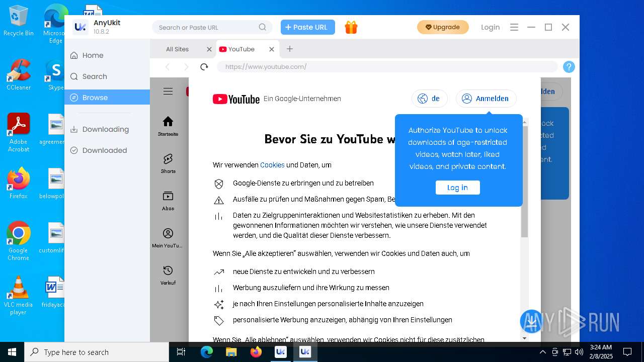Reload the current browser page
644x362 pixels.
click(x=204, y=67)
